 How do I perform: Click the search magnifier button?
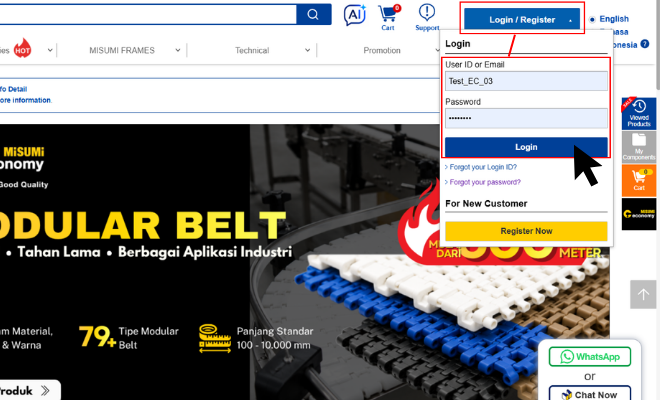pos(314,14)
